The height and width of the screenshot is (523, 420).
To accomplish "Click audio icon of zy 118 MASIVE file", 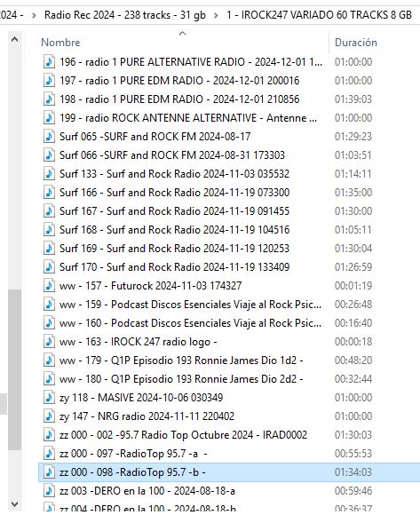I will tap(49, 399).
